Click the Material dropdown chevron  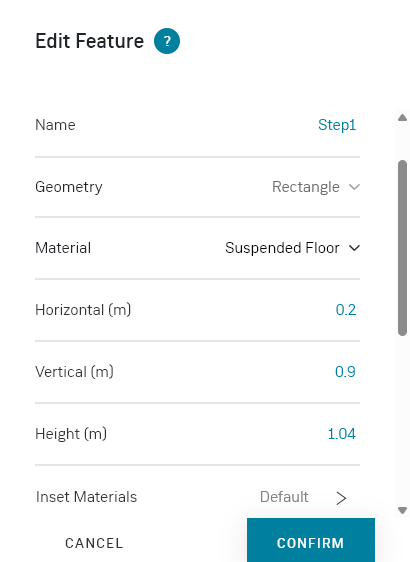354,248
